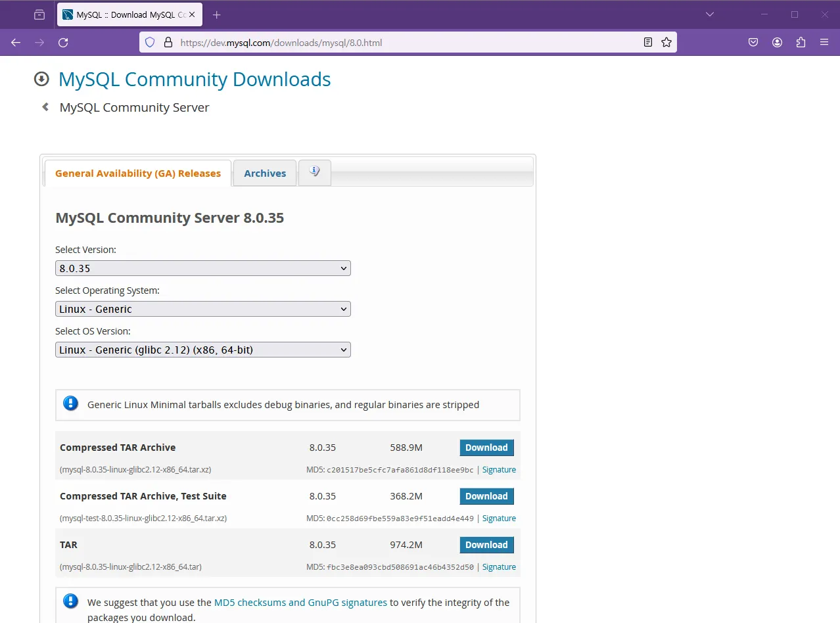Click the padlock site information icon
The width and height of the screenshot is (840, 623).
pyautogui.click(x=168, y=42)
